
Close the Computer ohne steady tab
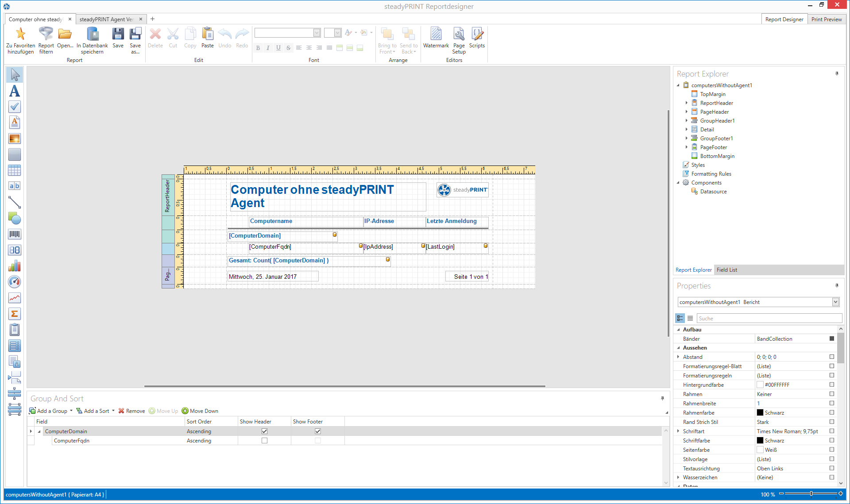[x=70, y=19]
